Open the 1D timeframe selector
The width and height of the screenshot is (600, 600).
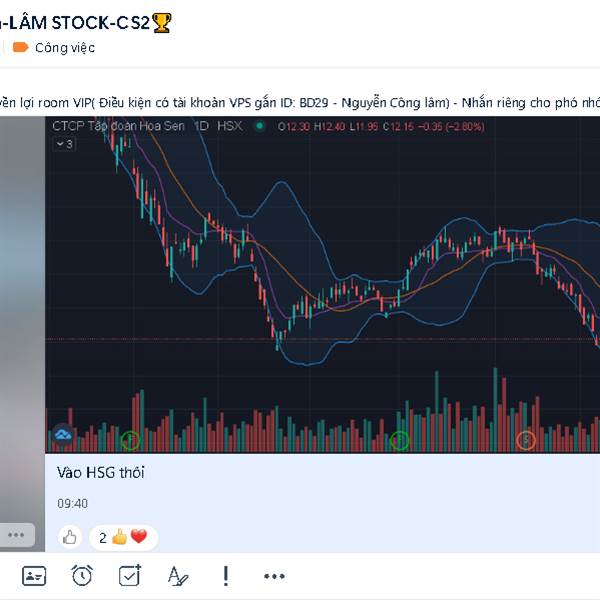point(201,126)
